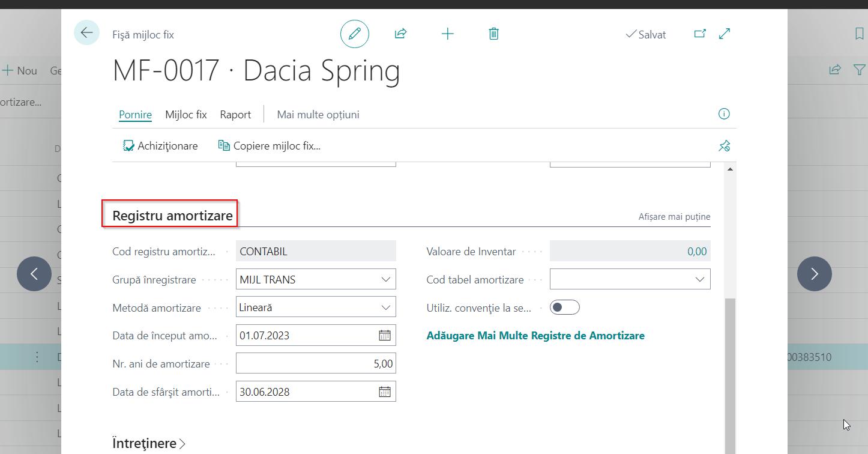Screen dimensions: 868x454
Task: Open Cod tabel amortizare dropdown
Action: 699,280
